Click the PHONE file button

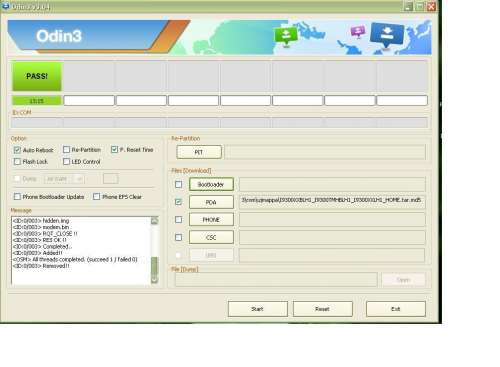click(x=211, y=220)
